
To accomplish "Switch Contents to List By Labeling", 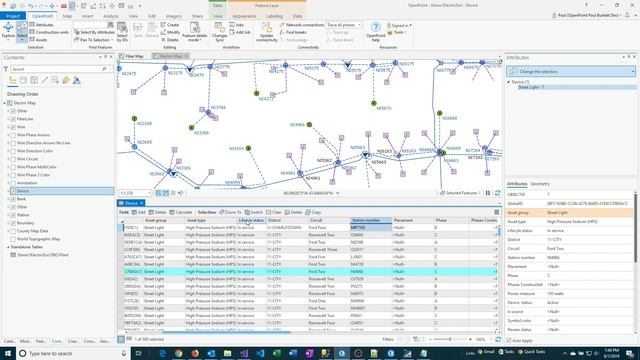I will click(66, 80).
